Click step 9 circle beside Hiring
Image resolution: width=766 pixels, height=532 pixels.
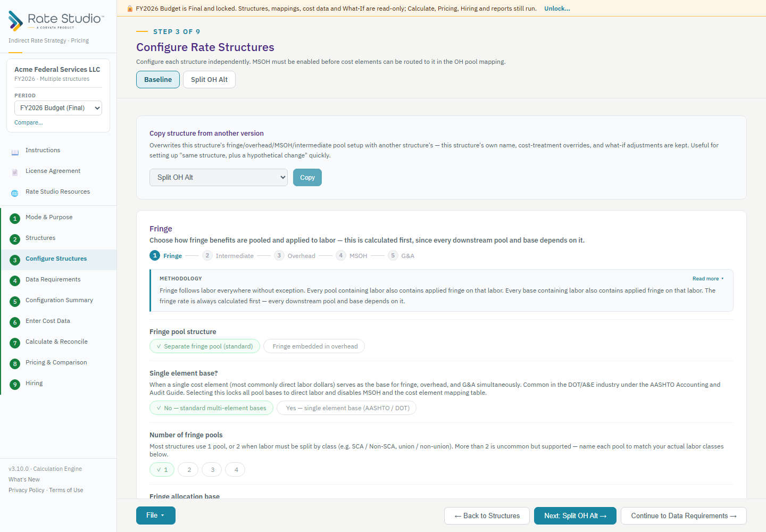point(15,385)
